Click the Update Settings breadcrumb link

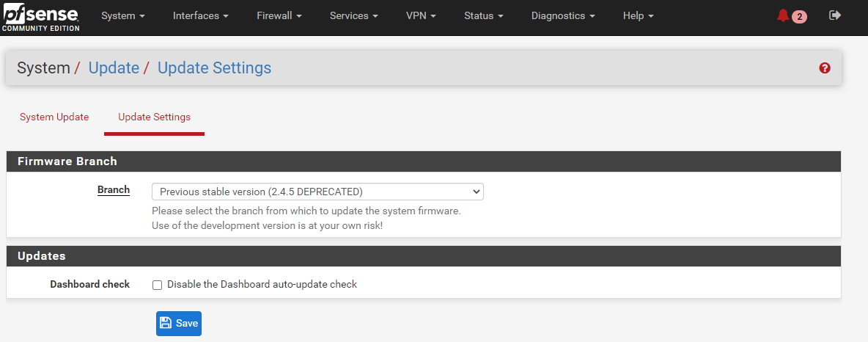click(x=214, y=68)
